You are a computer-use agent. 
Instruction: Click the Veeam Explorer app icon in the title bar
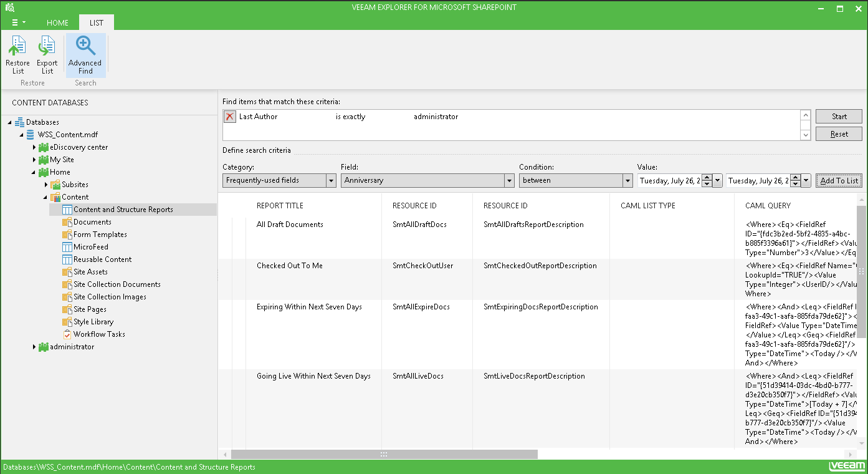pyautogui.click(x=9, y=7)
